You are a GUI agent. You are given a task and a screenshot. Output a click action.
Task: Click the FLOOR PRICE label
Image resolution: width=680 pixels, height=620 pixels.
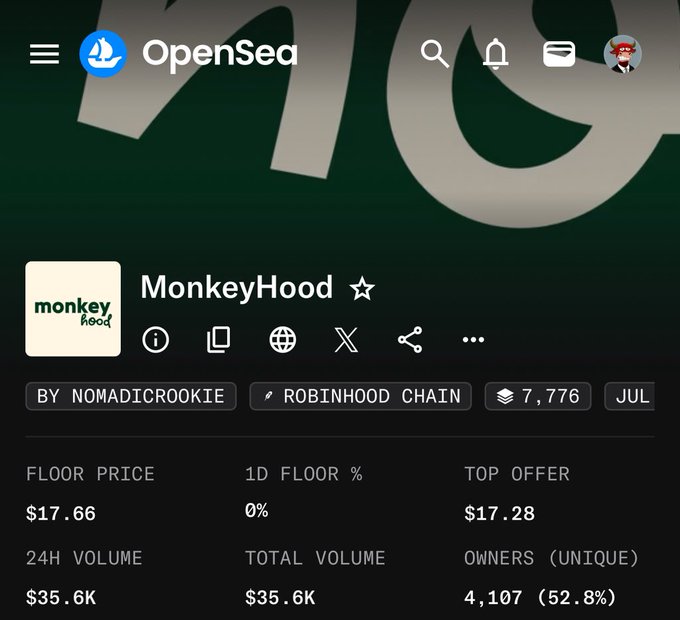(90, 474)
